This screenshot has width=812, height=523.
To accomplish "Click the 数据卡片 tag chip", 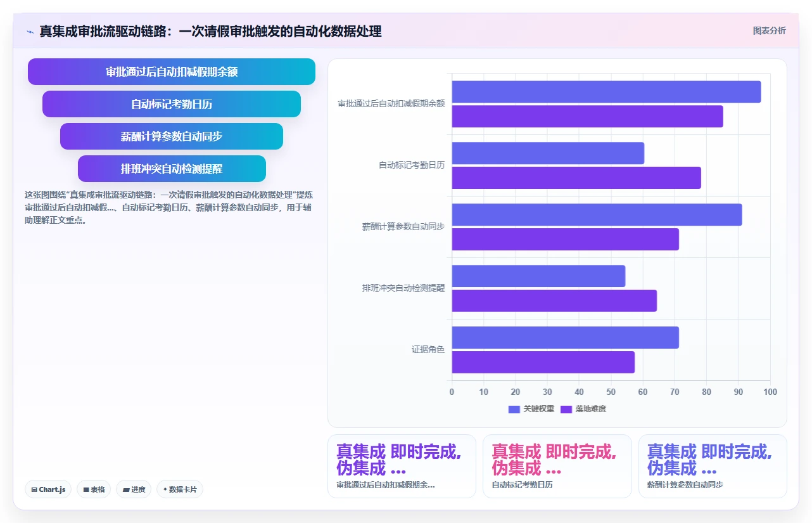I will coord(180,489).
